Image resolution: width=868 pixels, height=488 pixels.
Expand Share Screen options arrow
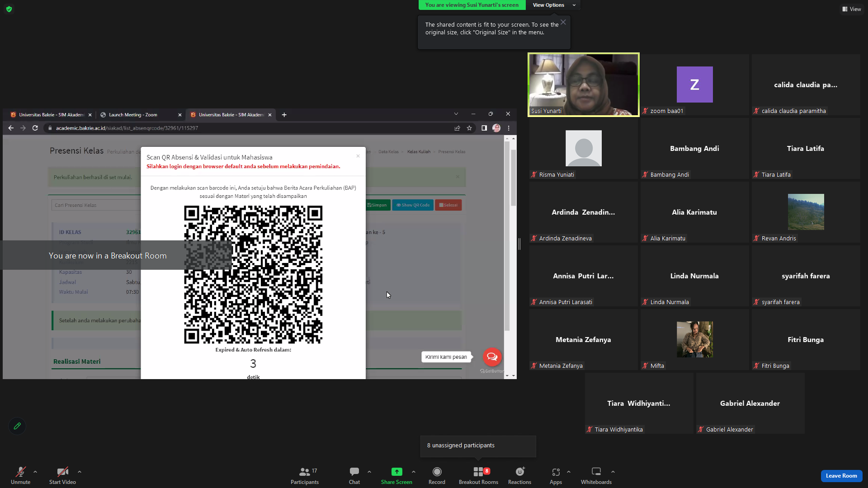pyautogui.click(x=414, y=472)
